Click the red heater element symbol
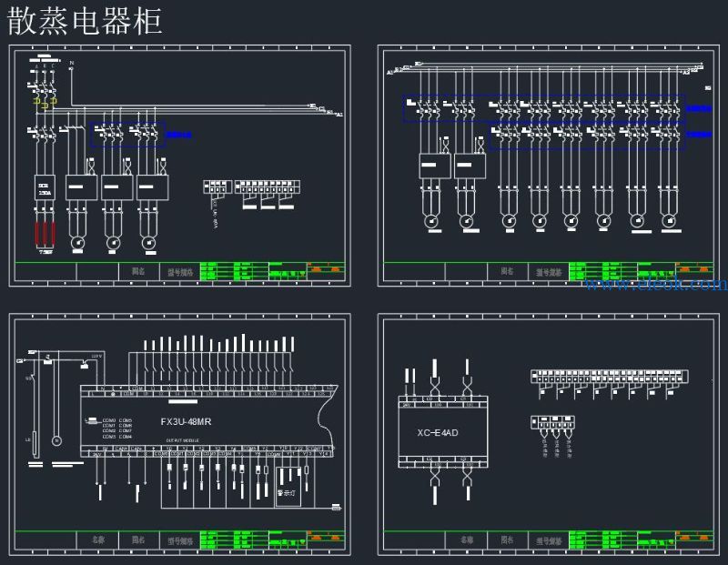 (x=45, y=234)
